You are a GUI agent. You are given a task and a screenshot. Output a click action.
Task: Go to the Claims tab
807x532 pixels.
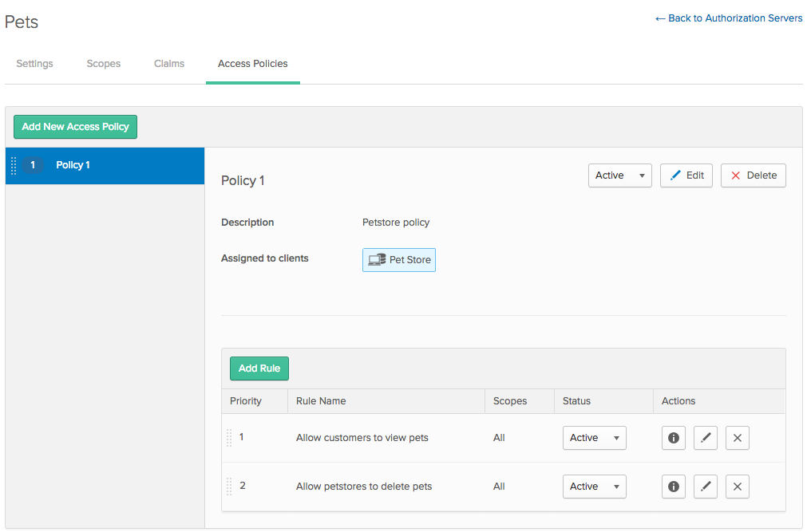click(169, 64)
